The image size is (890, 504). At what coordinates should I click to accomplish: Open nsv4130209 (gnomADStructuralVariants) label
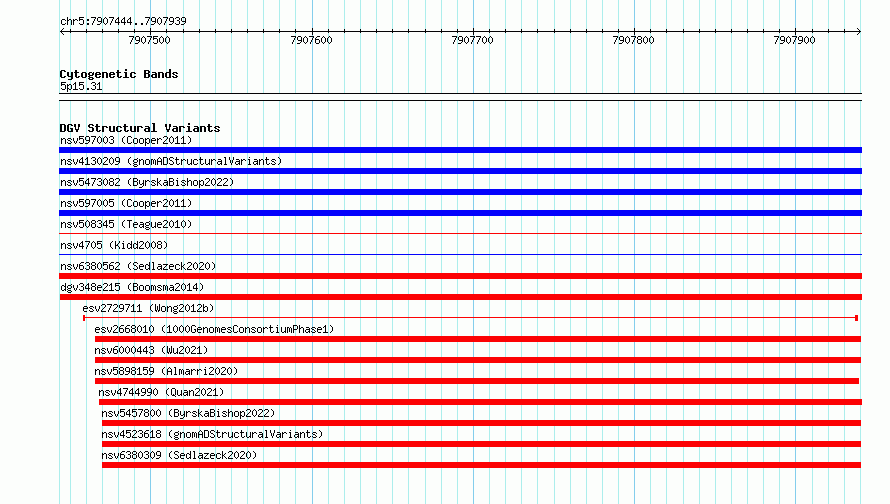(x=171, y=161)
